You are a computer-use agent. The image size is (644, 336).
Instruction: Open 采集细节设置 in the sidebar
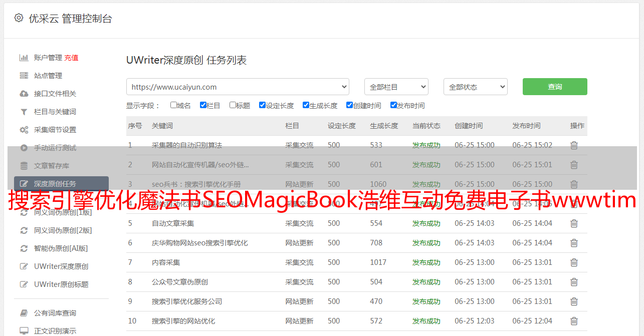55,130
